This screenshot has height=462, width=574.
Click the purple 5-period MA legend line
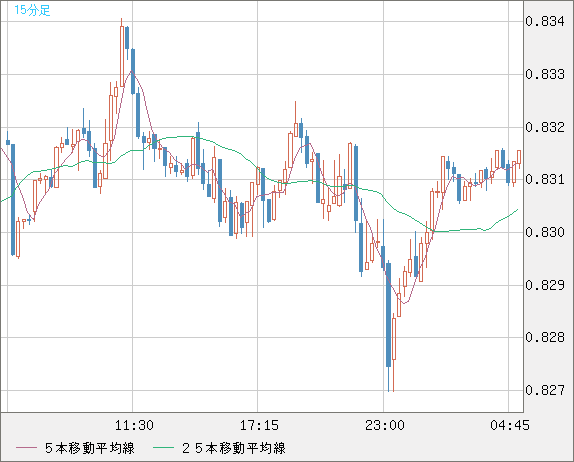click(x=27, y=448)
